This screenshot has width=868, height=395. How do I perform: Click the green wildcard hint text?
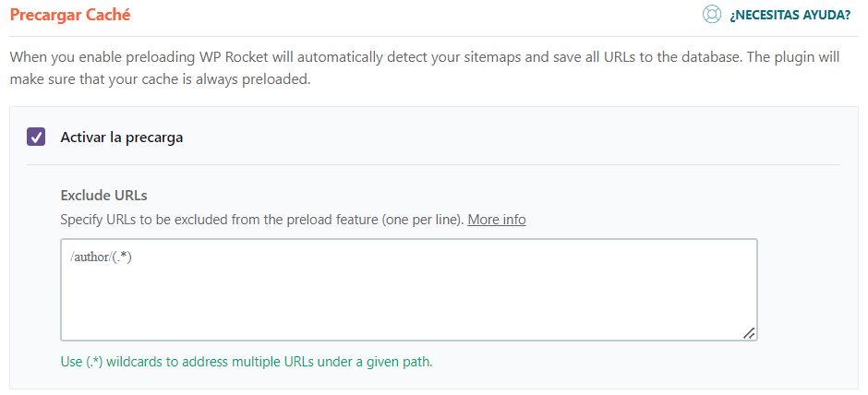(247, 361)
